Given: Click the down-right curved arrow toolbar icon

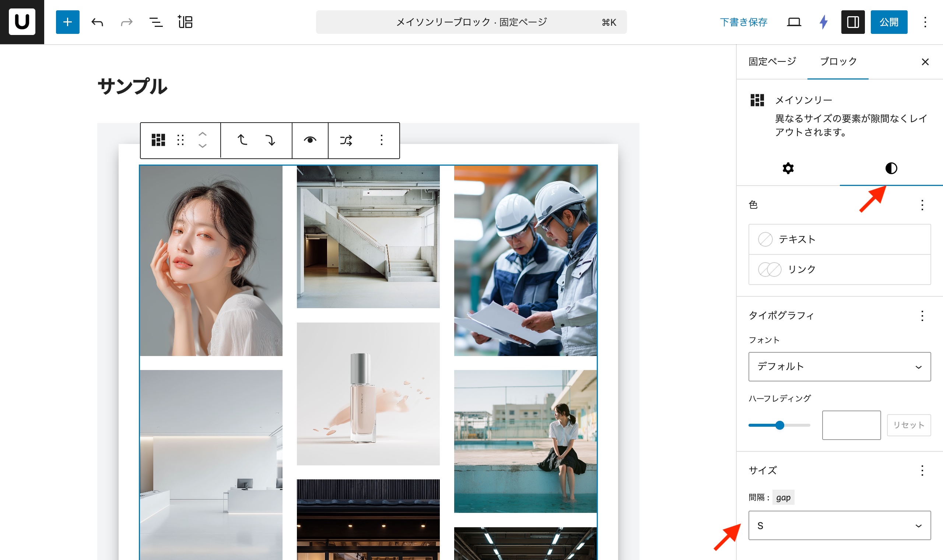Looking at the screenshot, I should 270,140.
